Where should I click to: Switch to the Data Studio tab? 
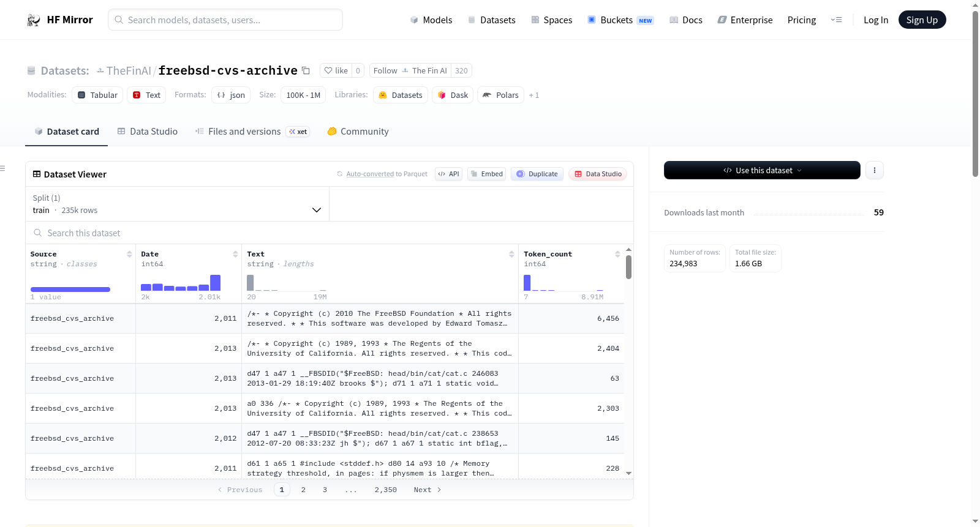(147, 132)
